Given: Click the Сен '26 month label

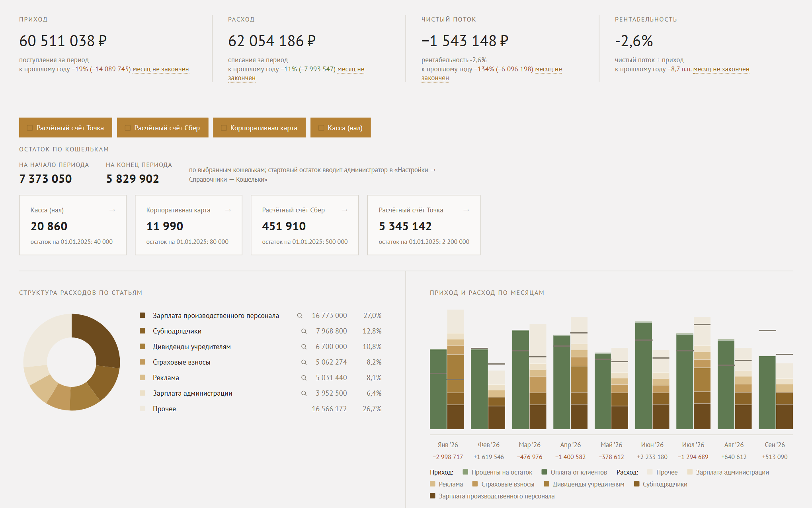Looking at the screenshot, I should (x=775, y=445).
